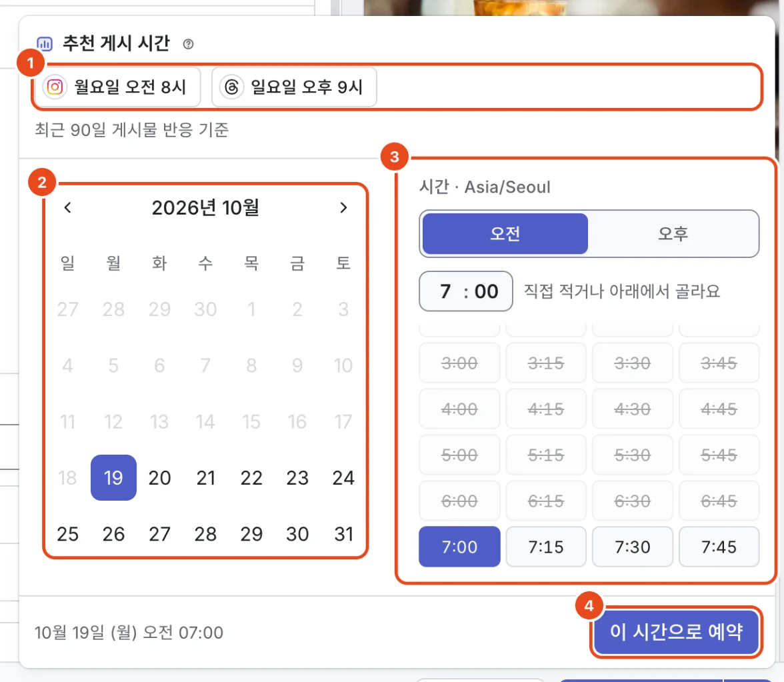Choose October 26 in calendar
784x682 pixels.
click(113, 534)
